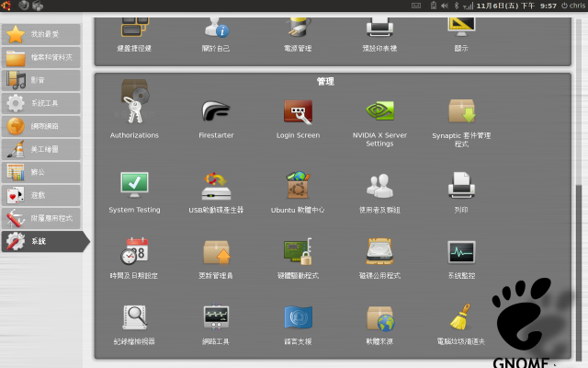
Task: Open 使用者及群組 users icon
Action: (379, 186)
